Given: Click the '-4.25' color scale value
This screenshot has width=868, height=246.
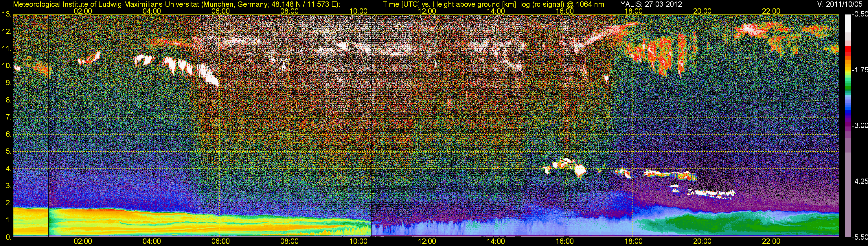Looking at the screenshot, I should (860, 181).
